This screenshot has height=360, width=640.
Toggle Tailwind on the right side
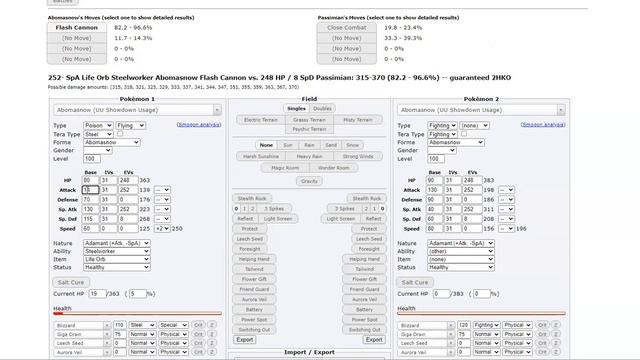click(x=364, y=269)
